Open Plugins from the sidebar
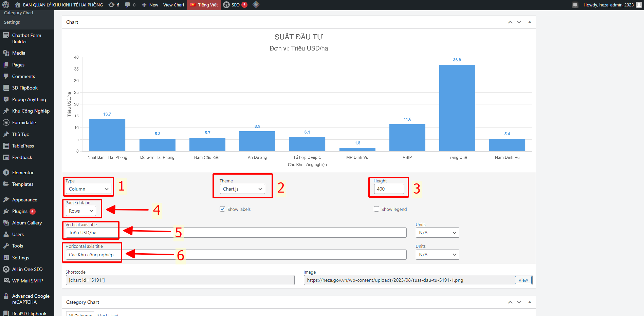Viewport: 644px width, 316px height. tap(20, 211)
